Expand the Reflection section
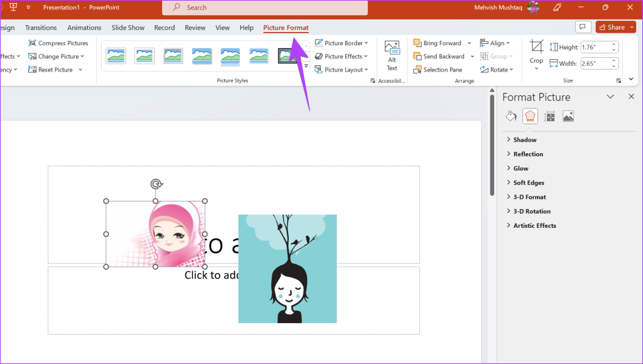 (525, 154)
